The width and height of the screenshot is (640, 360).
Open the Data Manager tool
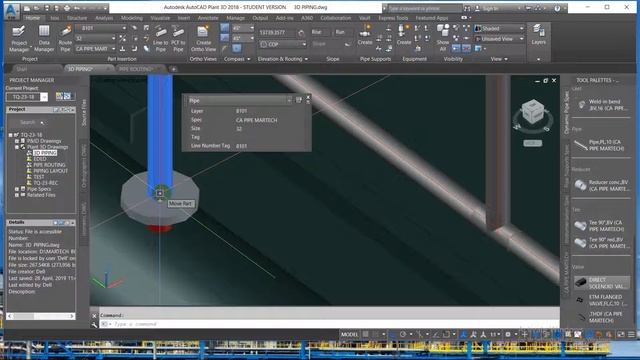click(44, 39)
